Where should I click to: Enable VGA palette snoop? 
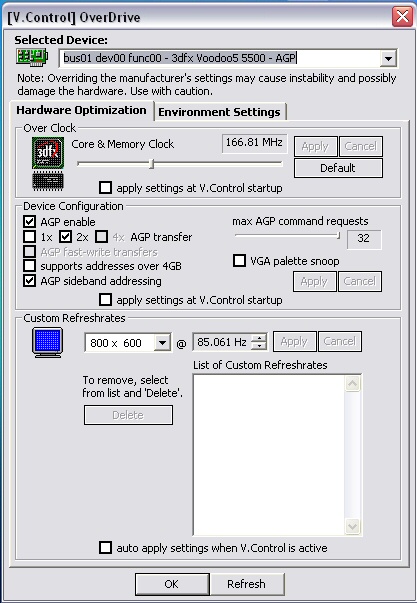pos(239,261)
